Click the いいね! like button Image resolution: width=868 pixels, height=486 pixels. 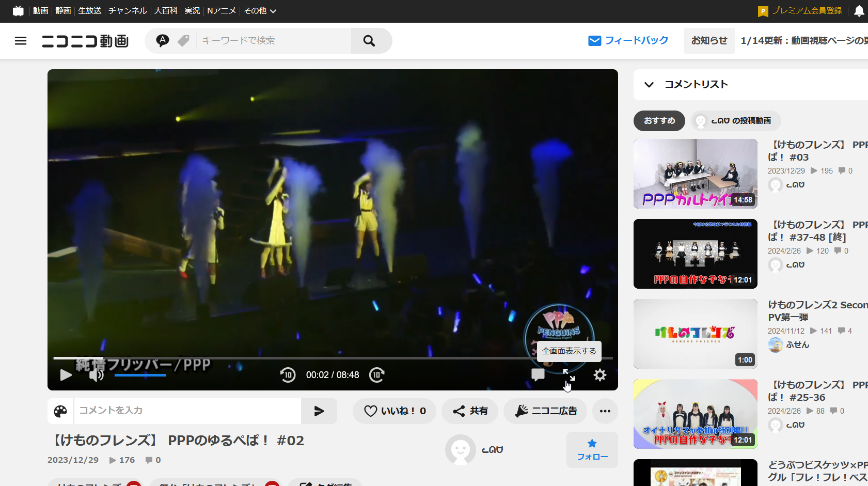394,411
